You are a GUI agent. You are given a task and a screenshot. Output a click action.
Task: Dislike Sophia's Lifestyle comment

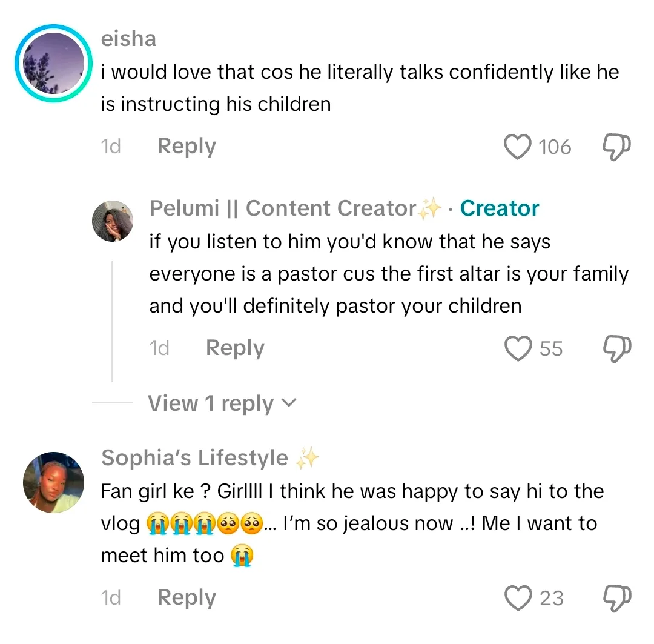tap(617, 599)
